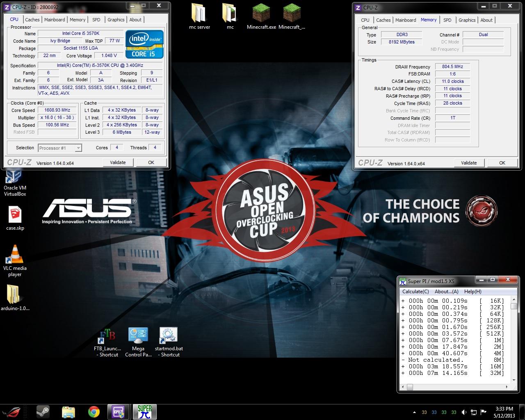Launch Oracle VM VirtualBox desktop icon
The image size is (525, 420).
coord(15,183)
